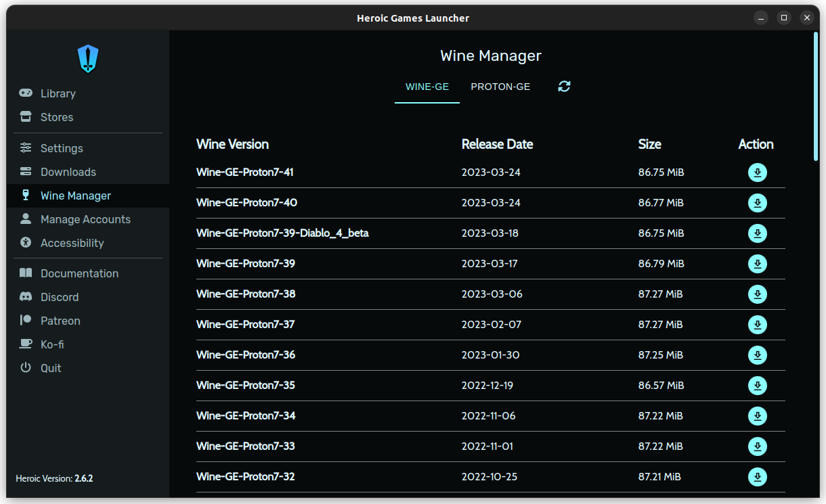Click the Wine-GE-Proton7-33 version name
The width and height of the screenshot is (826, 504).
point(246,446)
